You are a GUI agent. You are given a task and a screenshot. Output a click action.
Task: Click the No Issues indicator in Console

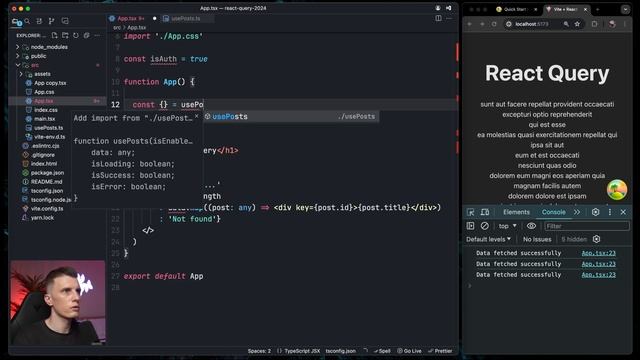point(537,239)
